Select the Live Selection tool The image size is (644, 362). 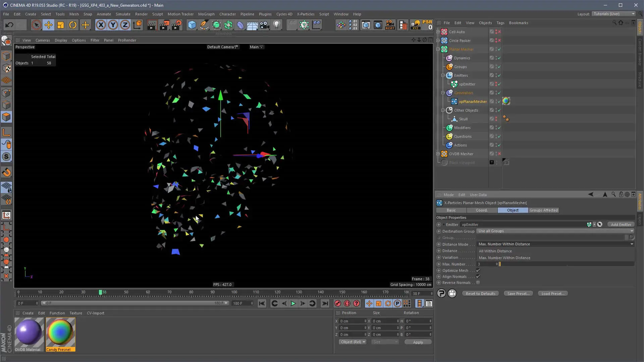pyautogui.click(x=36, y=25)
